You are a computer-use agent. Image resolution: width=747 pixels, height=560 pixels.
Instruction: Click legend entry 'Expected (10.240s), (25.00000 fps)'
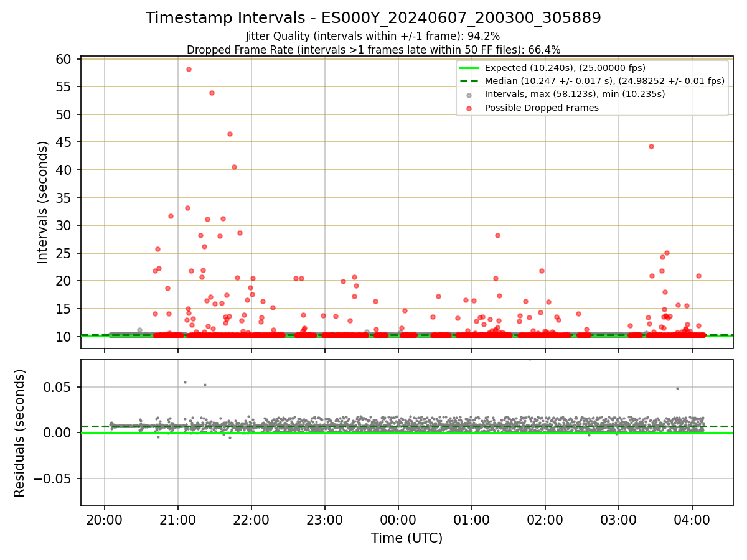[x=565, y=68]
